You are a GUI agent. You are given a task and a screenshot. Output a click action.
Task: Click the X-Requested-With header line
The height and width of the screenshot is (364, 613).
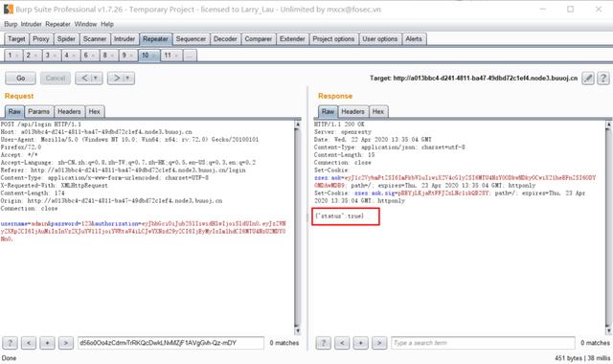[55, 185]
